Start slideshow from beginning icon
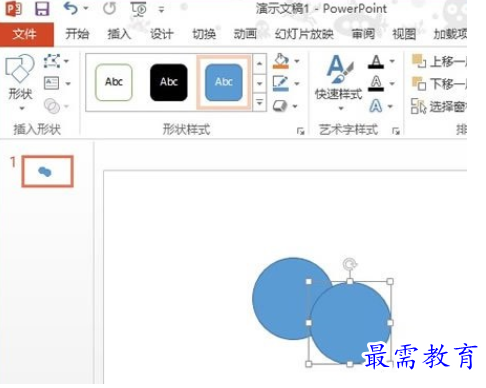Viewport: 486px width, 388px height. click(x=138, y=9)
